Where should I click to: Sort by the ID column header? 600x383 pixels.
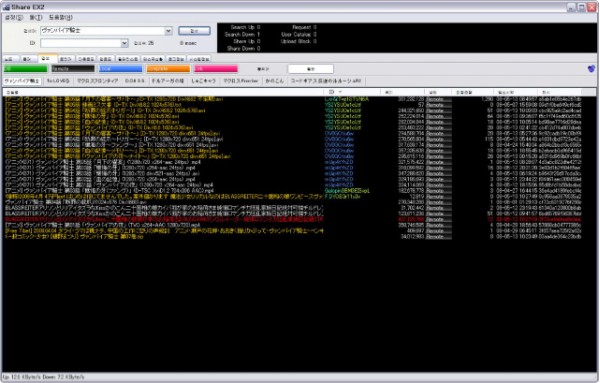tap(352, 92)
